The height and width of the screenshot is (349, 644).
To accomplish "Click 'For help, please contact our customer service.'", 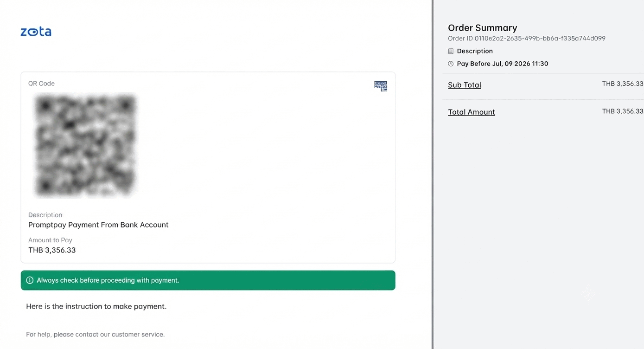I will [x=96, y=334].
